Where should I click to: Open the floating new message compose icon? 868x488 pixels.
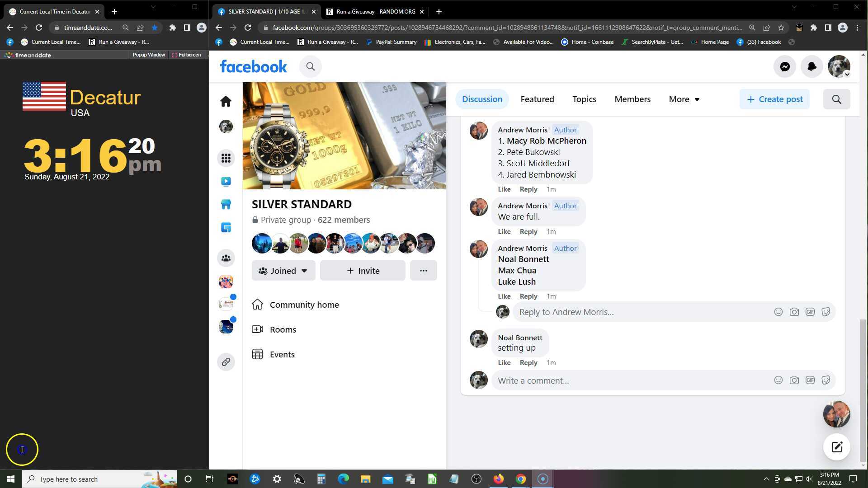coord(836,447)
